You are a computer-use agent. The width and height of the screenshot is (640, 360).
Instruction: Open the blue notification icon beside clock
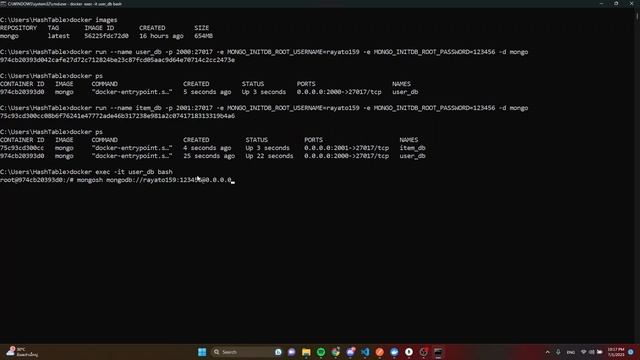[631, 352]
